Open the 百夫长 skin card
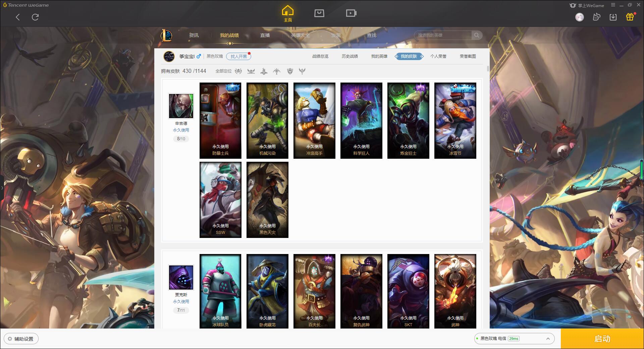Viewport: 644px width, 349px height. click(x=314, y=291)
